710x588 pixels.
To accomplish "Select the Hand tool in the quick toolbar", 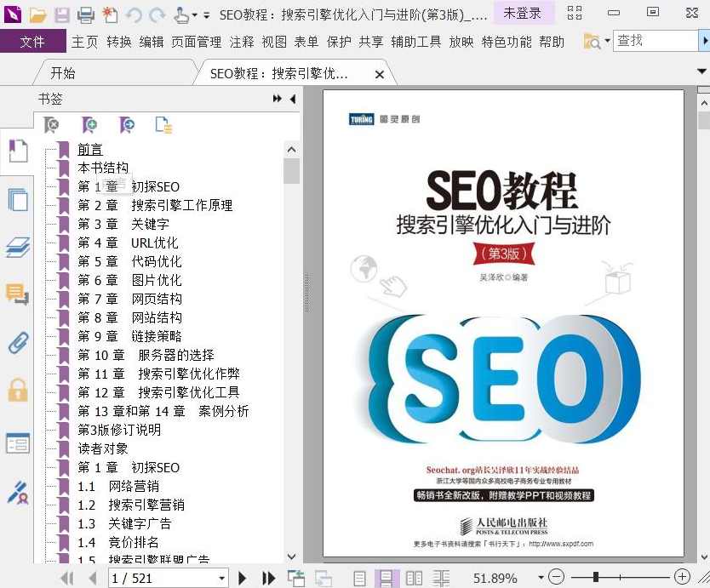I will pyautogui.click(x=183, y=14).
